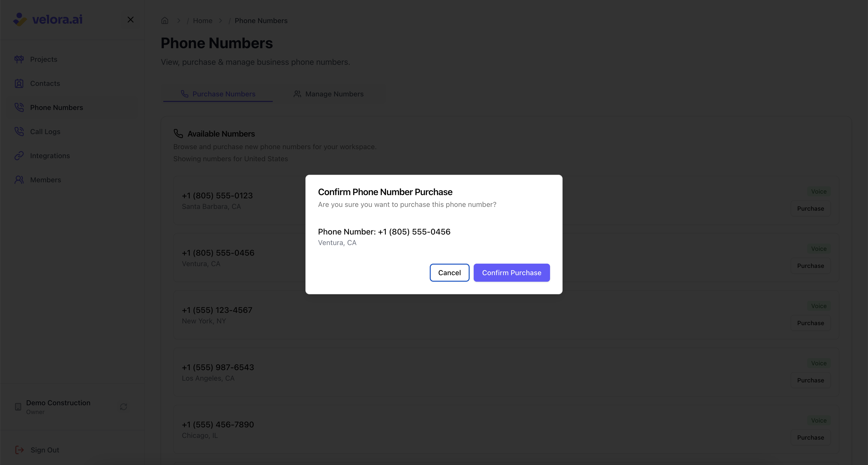Click the Integrations link icon

19,156
